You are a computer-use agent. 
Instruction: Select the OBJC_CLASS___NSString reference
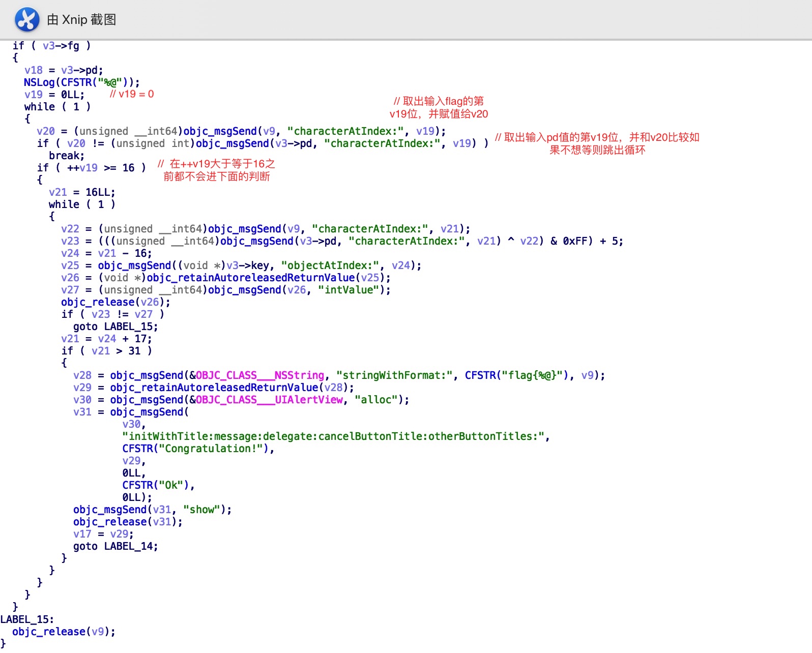260,375
